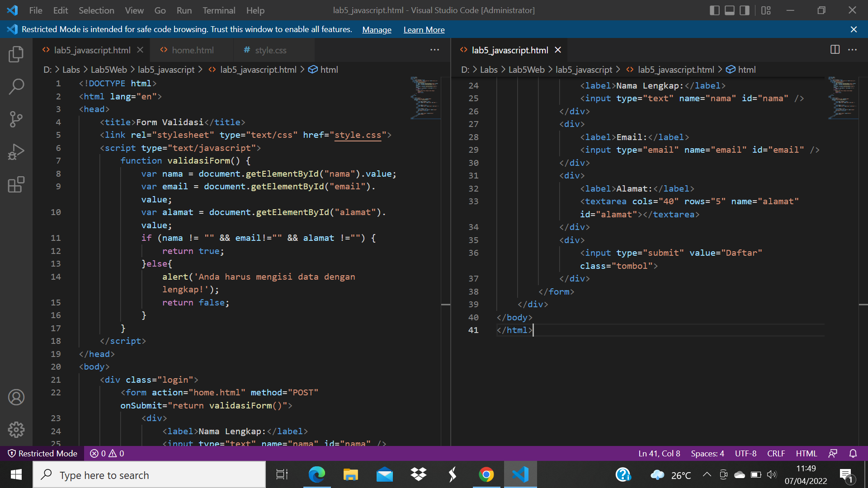
Task: Click the Manage gear icon
Action: [16, 430]
